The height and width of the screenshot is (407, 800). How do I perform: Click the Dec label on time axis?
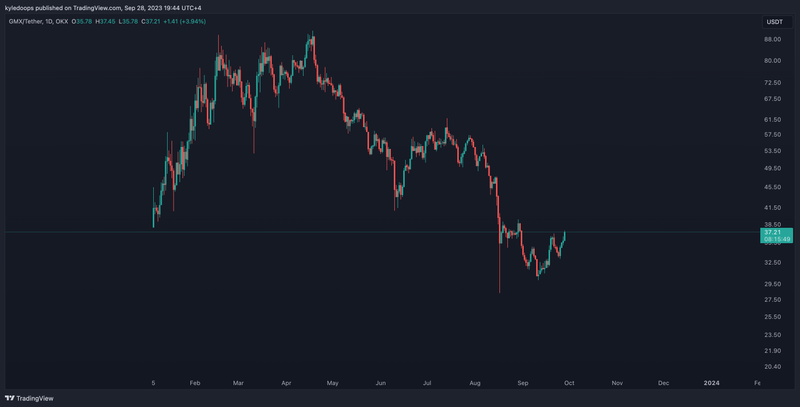(664, 383)
